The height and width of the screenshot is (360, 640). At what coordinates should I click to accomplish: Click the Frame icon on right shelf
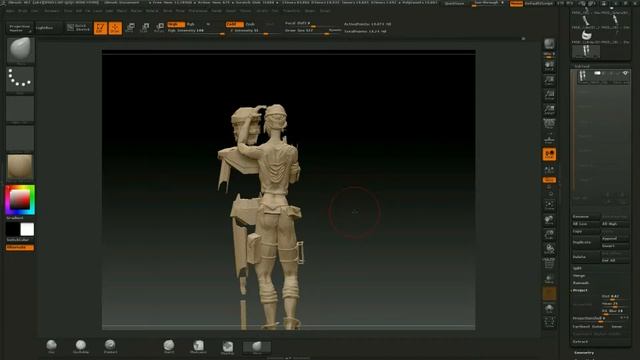[x=549, y=205]
